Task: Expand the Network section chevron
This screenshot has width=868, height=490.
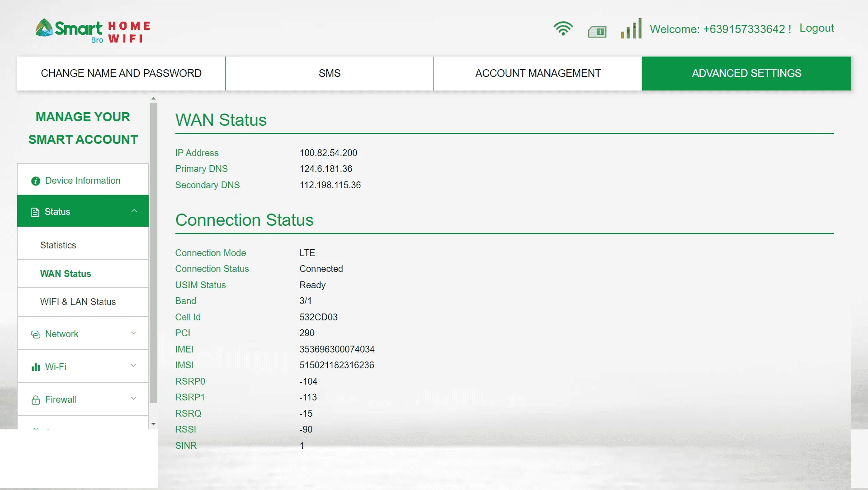Action: click(133, 333)
